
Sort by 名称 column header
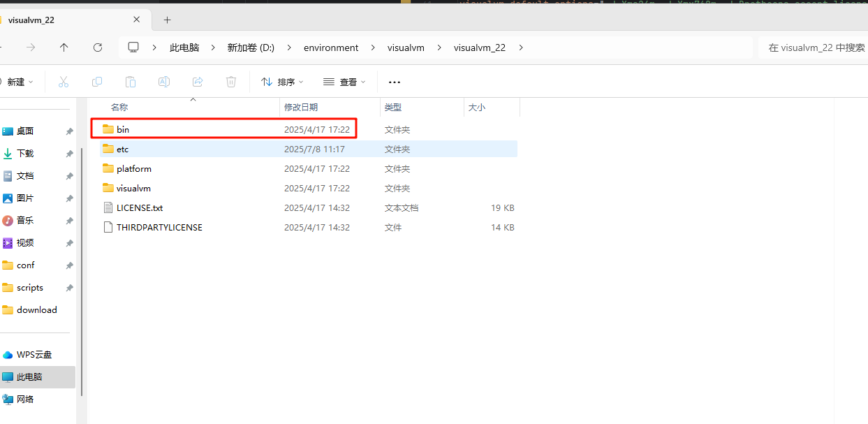(x=119, y=107)
